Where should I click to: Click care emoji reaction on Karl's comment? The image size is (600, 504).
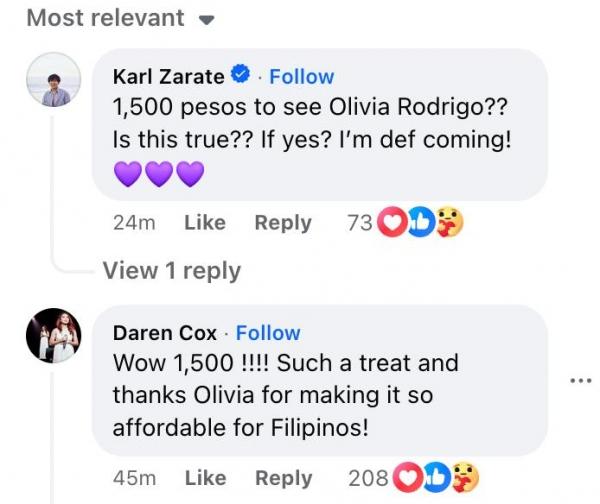(x=449, y=222)
